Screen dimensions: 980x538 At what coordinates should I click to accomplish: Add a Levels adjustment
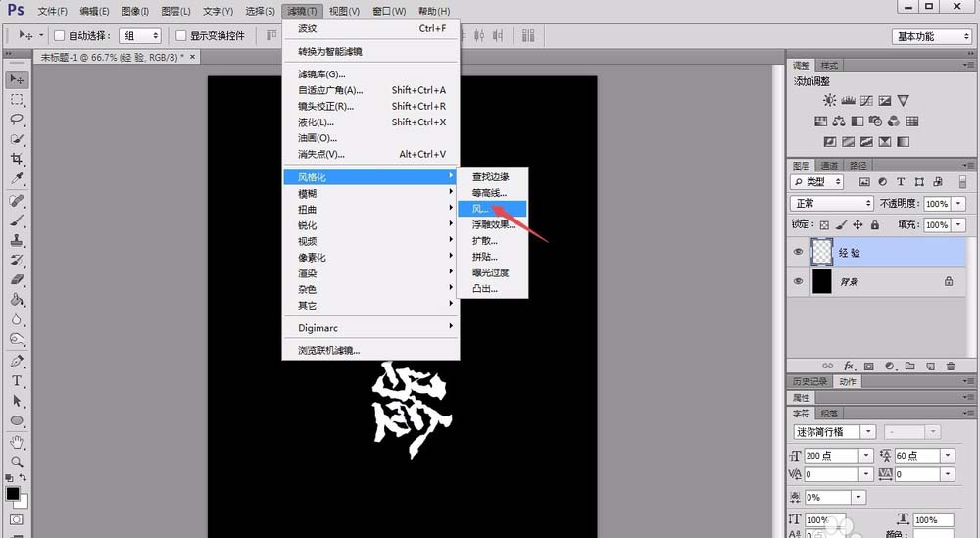pyautogui.click(x=848, y=101)
